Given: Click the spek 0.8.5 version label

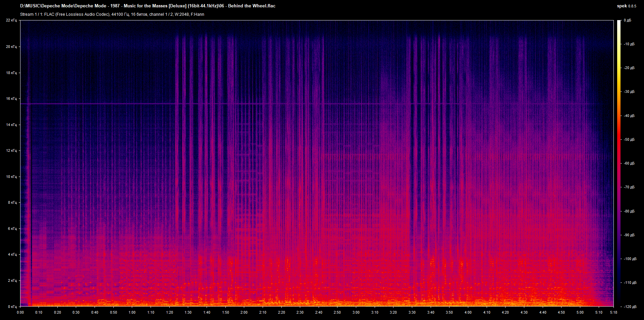Looking at the screenshot, I should tap(626, 6).
